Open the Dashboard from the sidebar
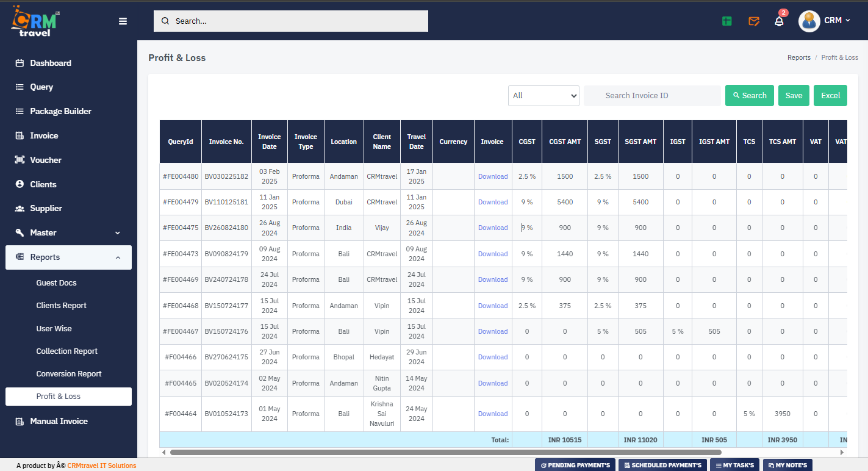The width and height of the screenshot is (868, 471). click(x=50, y=63)
